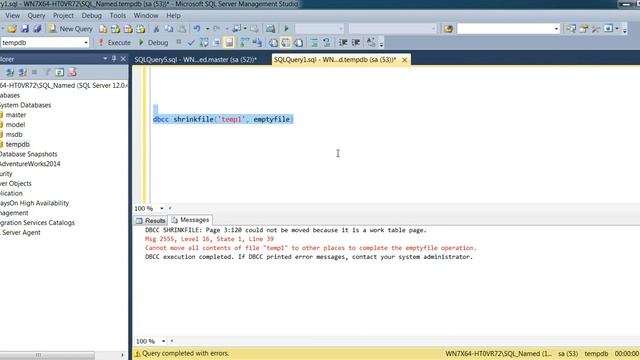640x360 pixels.
Task: Decrease indent of selected lines
Action: point(343,42)
